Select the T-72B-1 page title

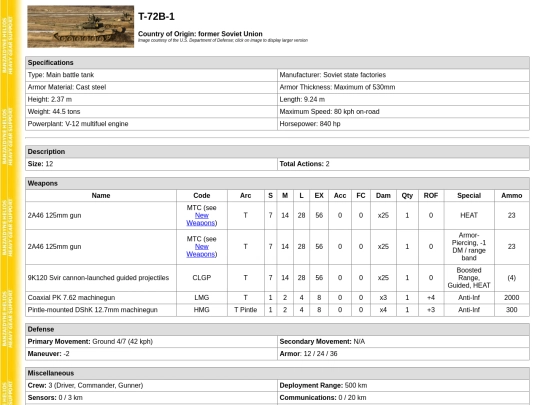[156, 17]
